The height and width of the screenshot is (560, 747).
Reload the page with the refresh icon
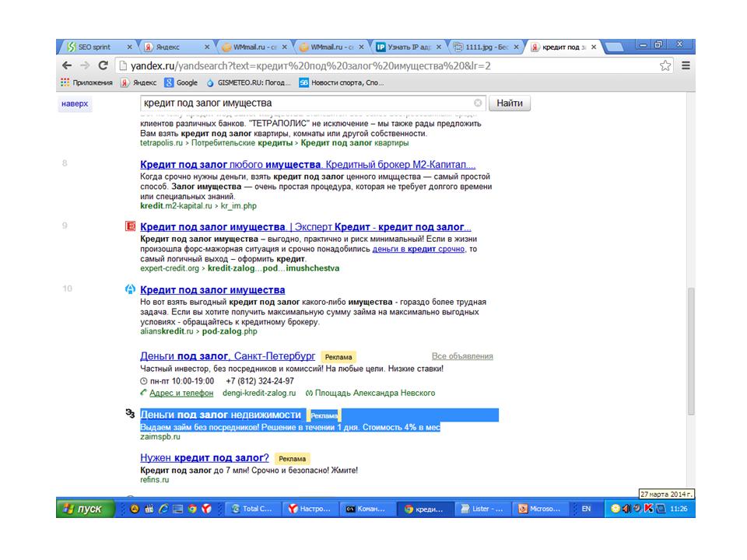pos(103,65)
